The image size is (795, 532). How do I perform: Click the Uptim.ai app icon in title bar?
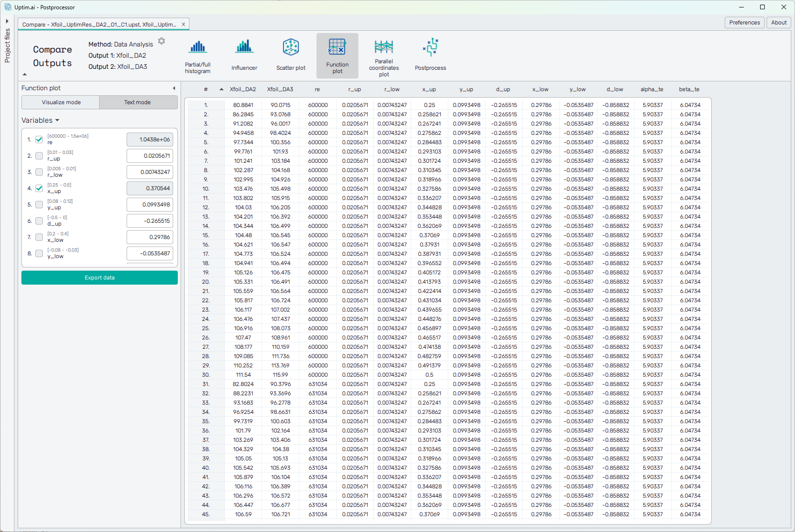pos(8,7)
